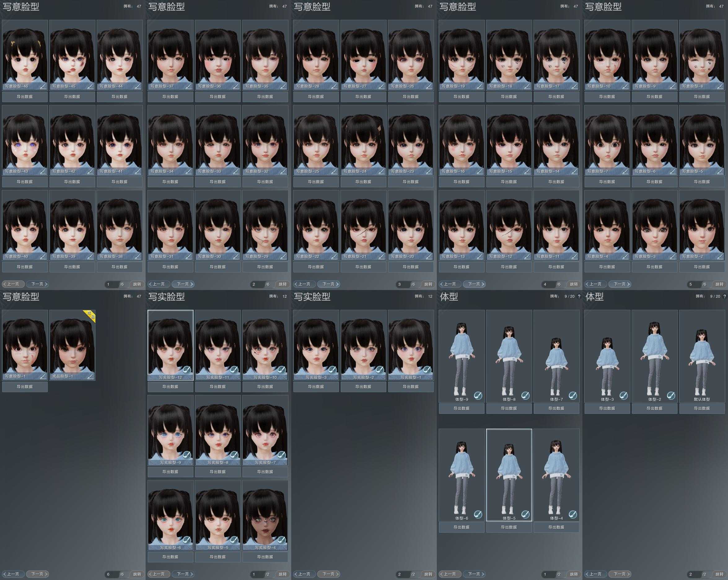Click pen edit icon on 成品脸型-1 card
Viewport: 728px width, 580px height.
(x=90, y=376)
